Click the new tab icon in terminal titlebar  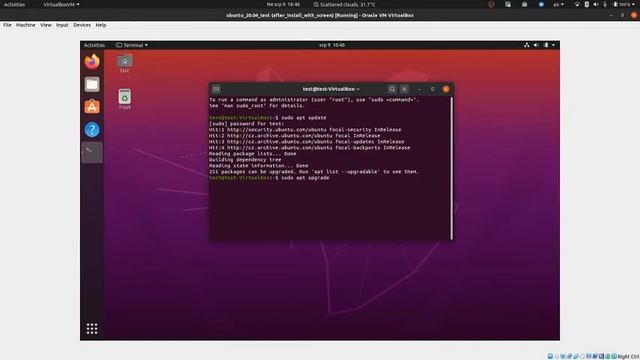(x=216, y=89)
